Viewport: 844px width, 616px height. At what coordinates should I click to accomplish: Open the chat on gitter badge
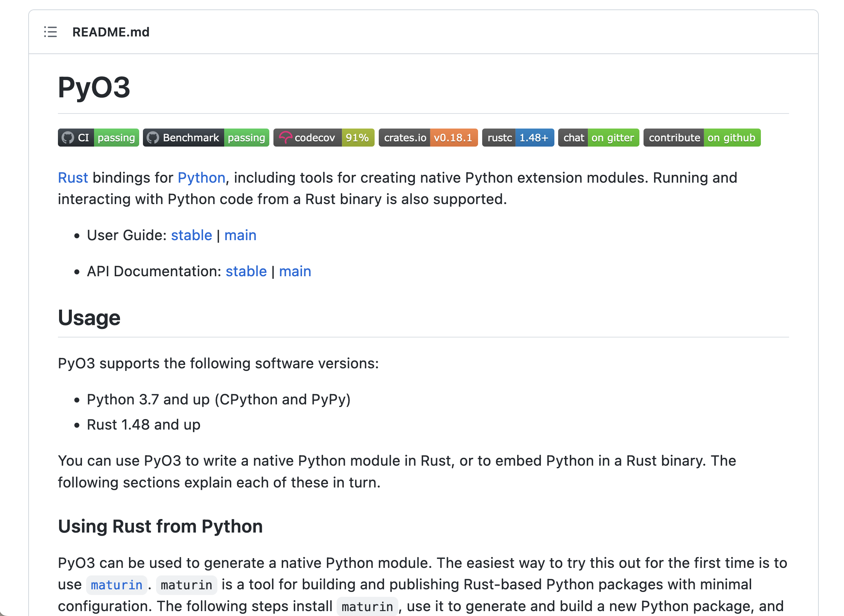click(598, 138)
